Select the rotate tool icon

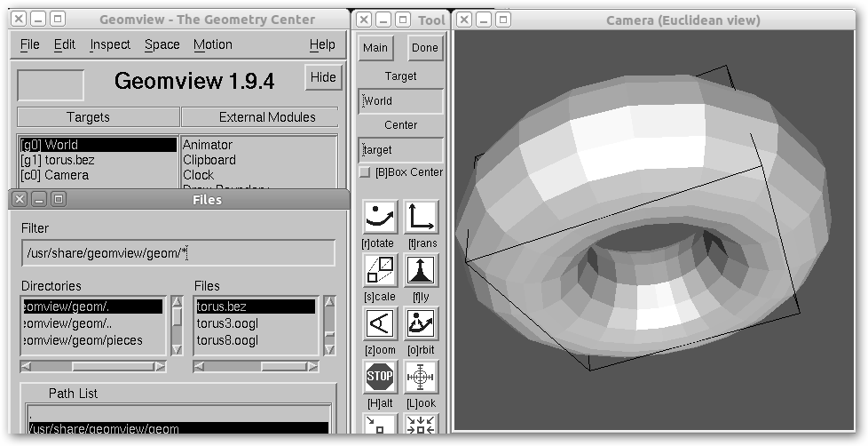[380, 217]
